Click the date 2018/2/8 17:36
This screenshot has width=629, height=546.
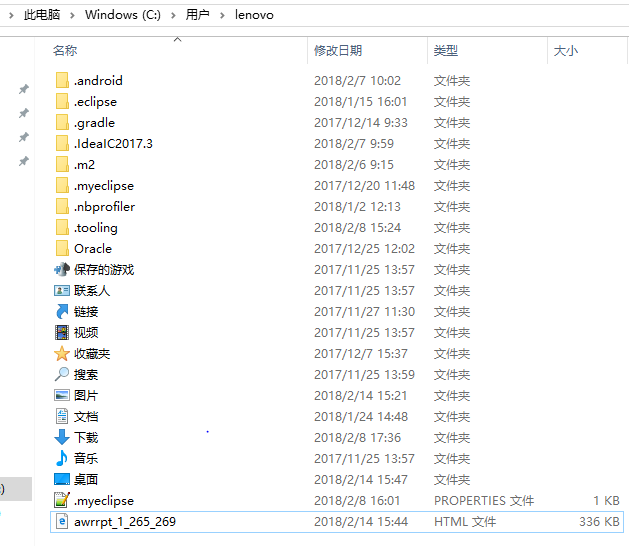[x=357, y=437]
